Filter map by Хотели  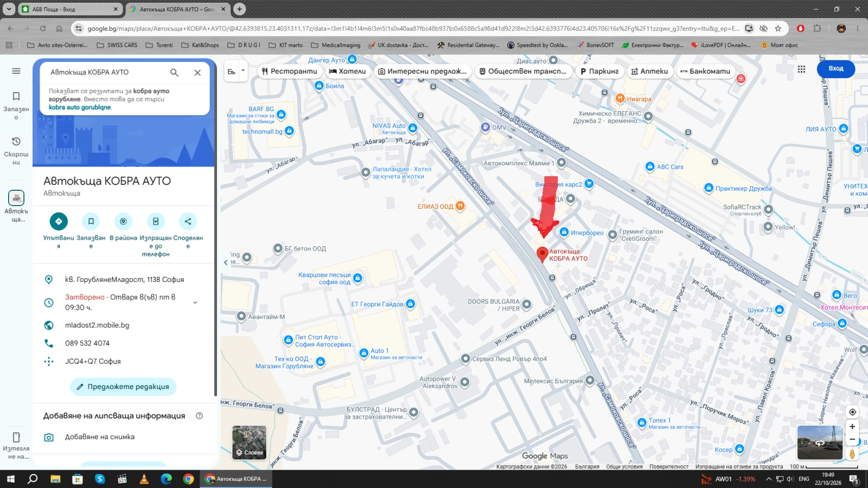click(347, 71)
